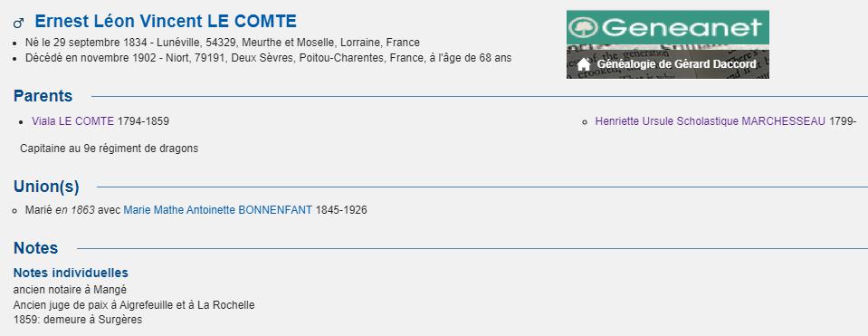Click the 'Ancien juge de paix' note line
Image resolution: width=868 pixels, height=336 pixels.
(134, 305)
